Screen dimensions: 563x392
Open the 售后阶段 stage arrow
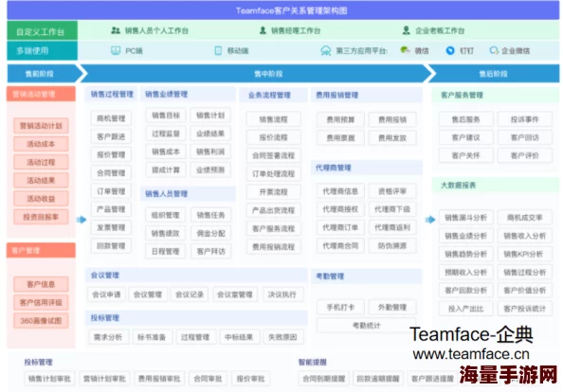tap(494, 74)
